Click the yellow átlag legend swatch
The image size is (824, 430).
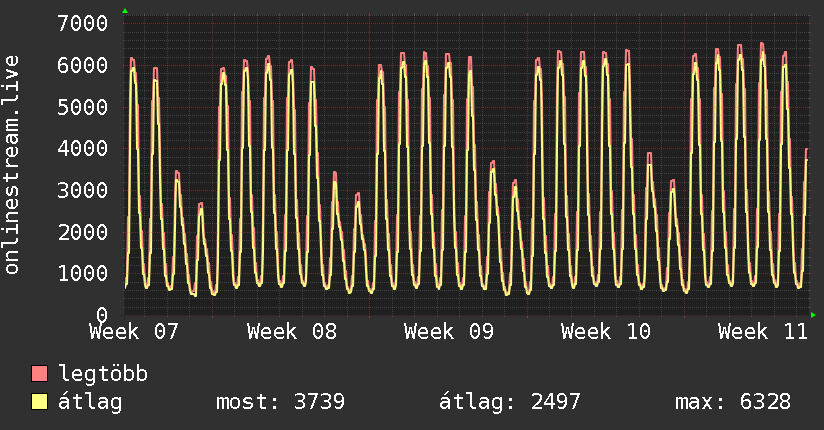coord(39,402)
